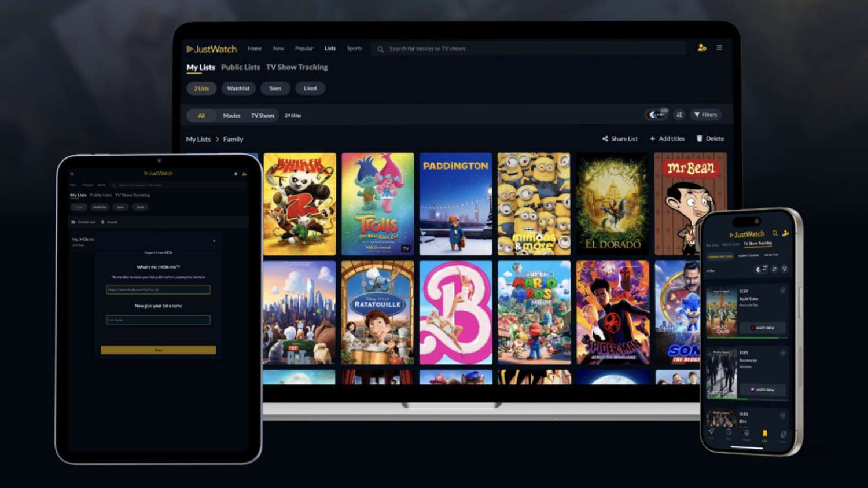Tap the New clock icon in the phone bottom bar
Viewport: 868px width, 488px height.
pos(729,432)
